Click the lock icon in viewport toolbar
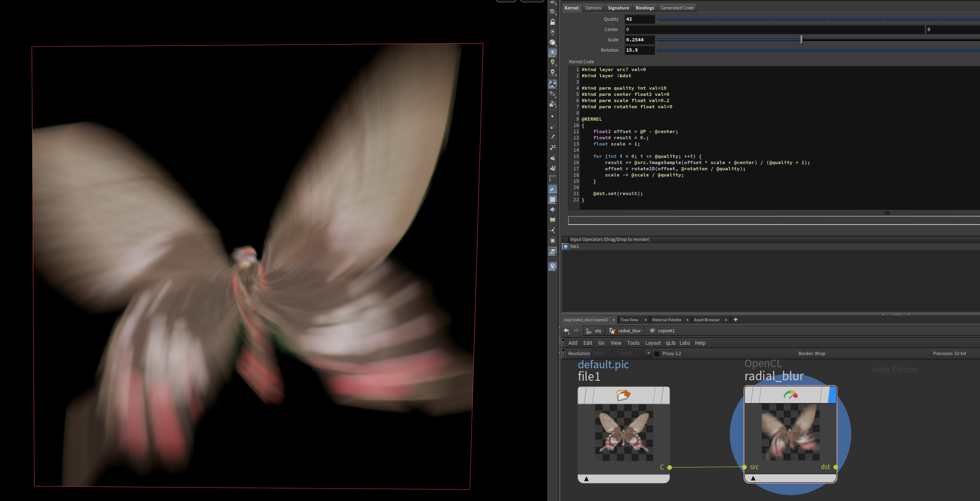 [x=553, y=22]
